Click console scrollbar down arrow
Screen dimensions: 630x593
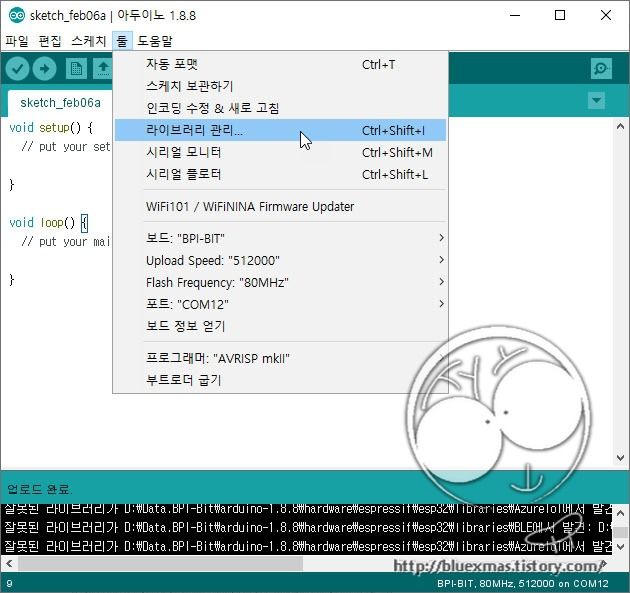point(620,546)
